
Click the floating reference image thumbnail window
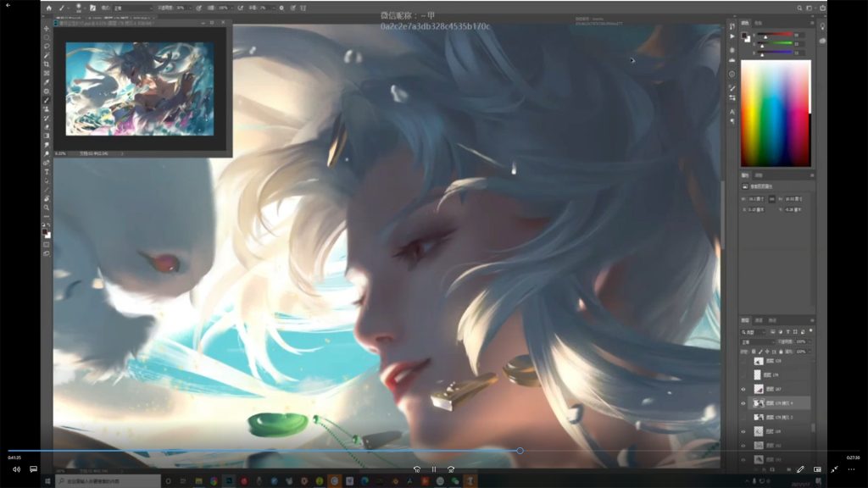pyautogui.click(x=140, y=89)
